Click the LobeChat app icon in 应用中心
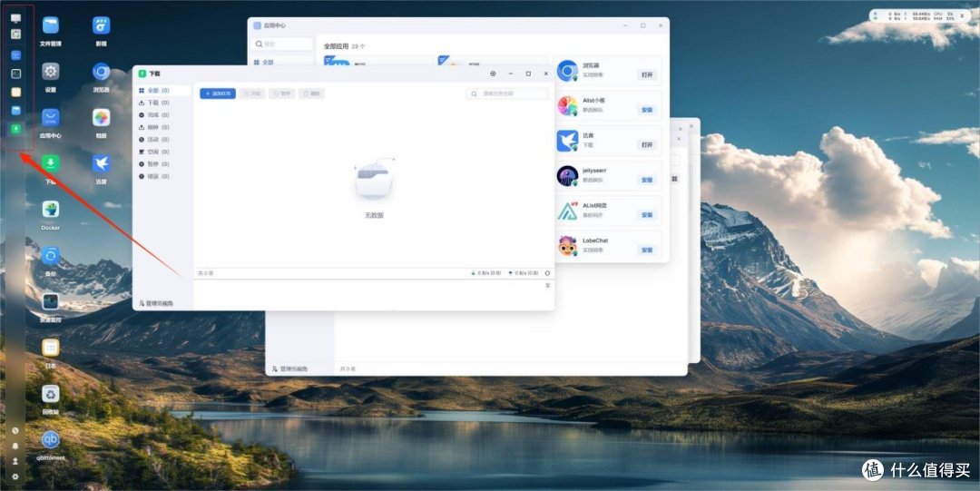Screen dimensions: 980x491 pos(567,246)
